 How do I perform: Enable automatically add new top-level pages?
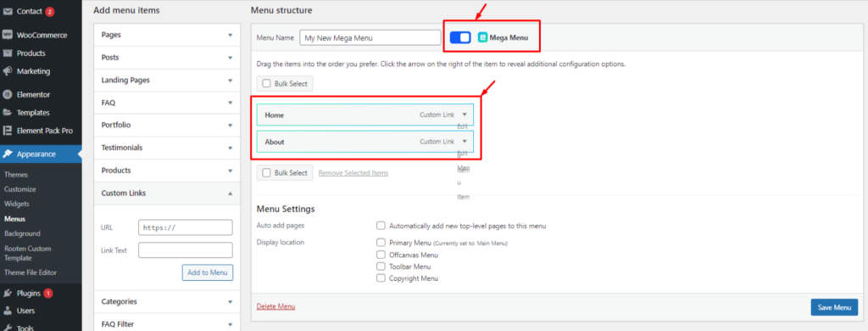click(381, 227)
